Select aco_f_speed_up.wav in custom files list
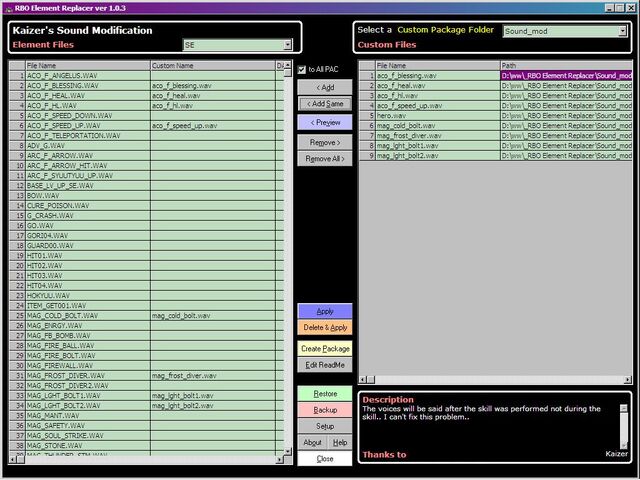 [x=496, y=106]
